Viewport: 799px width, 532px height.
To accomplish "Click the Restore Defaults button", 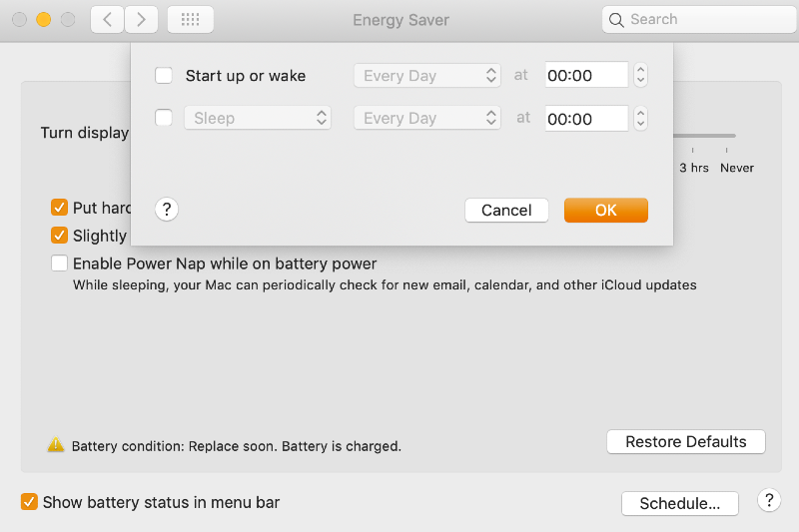I will (686, 441).
